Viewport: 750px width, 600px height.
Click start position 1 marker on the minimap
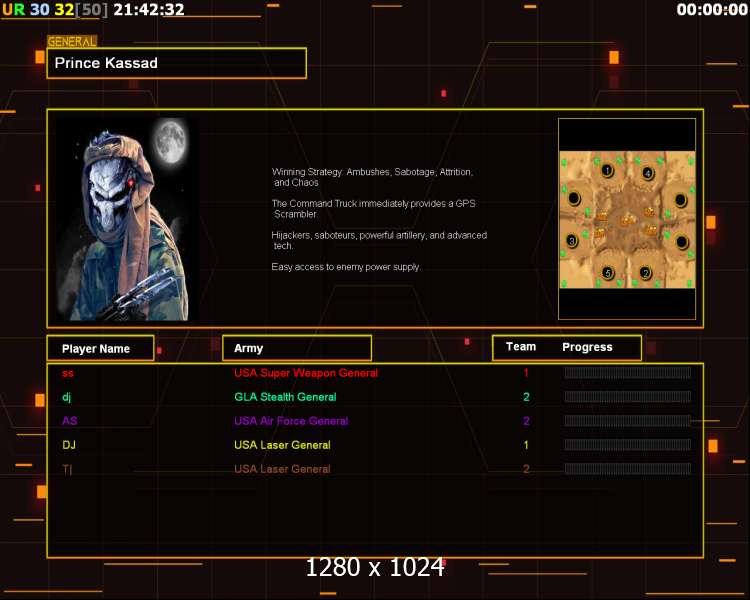coord(607,170)
